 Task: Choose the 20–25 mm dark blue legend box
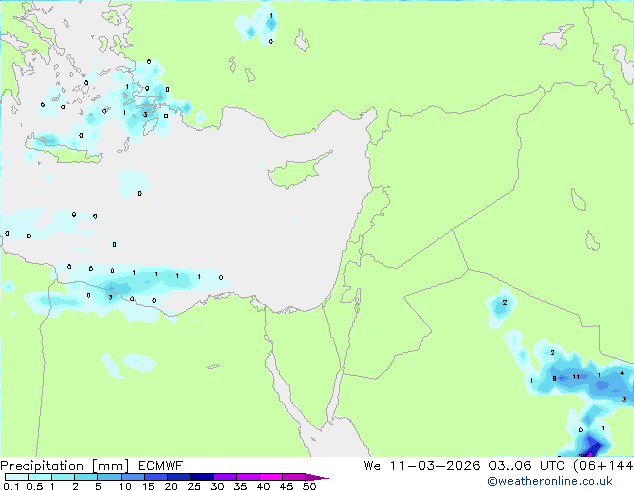[x=179, y=477]
